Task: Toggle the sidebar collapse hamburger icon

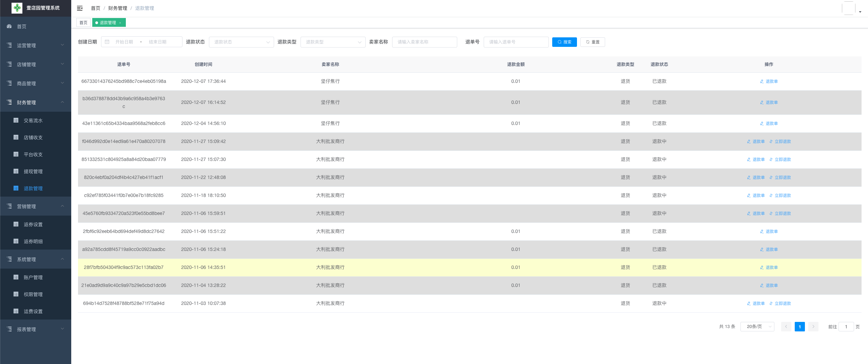Action: [80, 8]
